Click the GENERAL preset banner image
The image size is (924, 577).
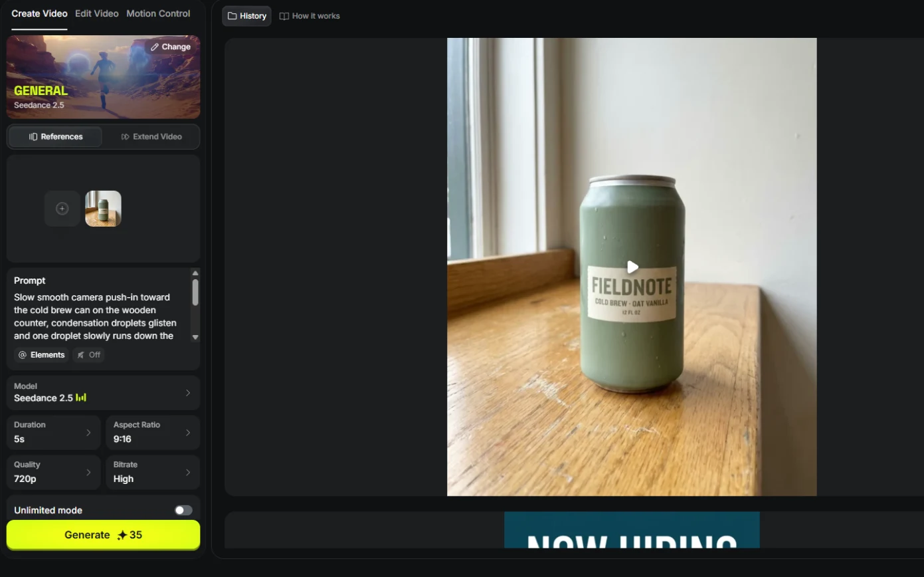103,77
